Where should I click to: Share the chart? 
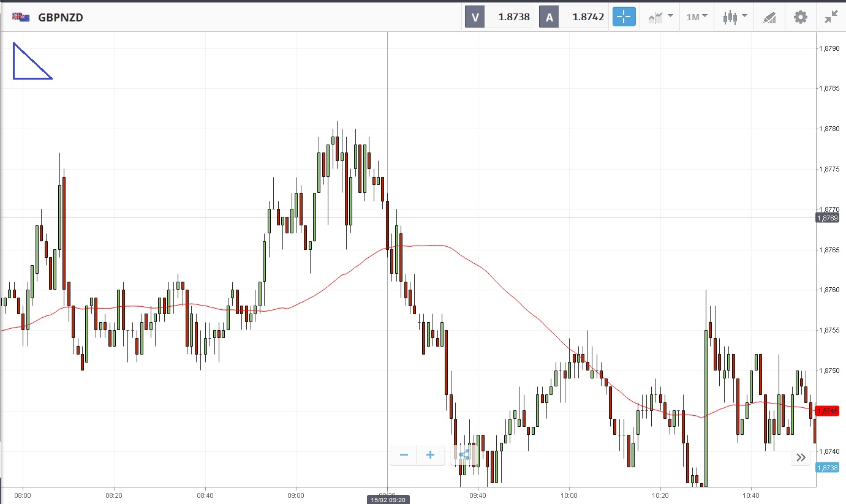click(x=464, y=454)
